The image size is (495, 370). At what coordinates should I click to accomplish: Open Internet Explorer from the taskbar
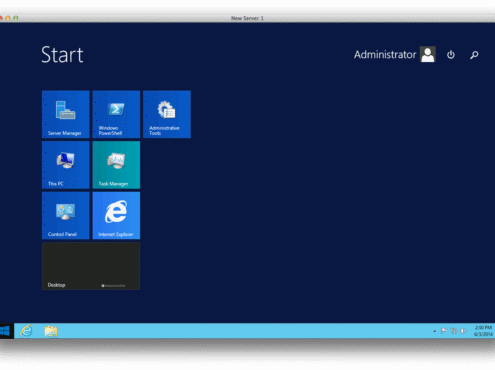coord(27,331)
